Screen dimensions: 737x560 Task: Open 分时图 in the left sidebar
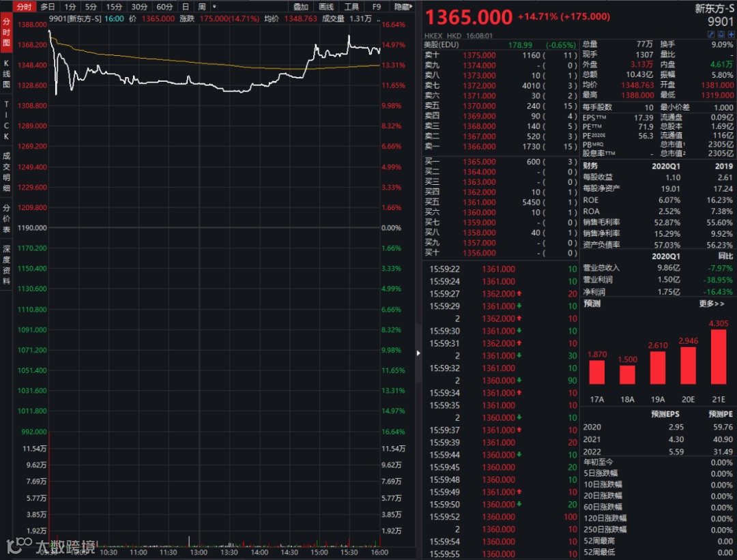point(6,33)
